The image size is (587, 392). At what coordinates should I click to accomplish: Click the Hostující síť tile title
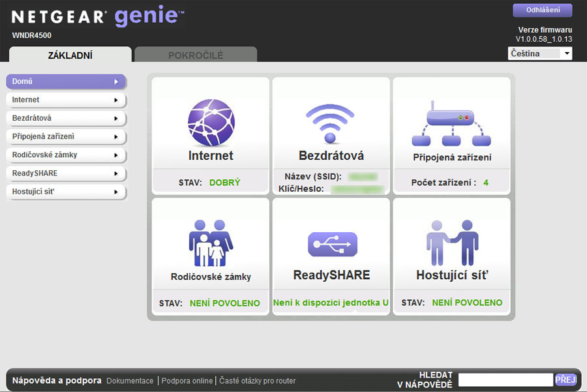point(452,275)
